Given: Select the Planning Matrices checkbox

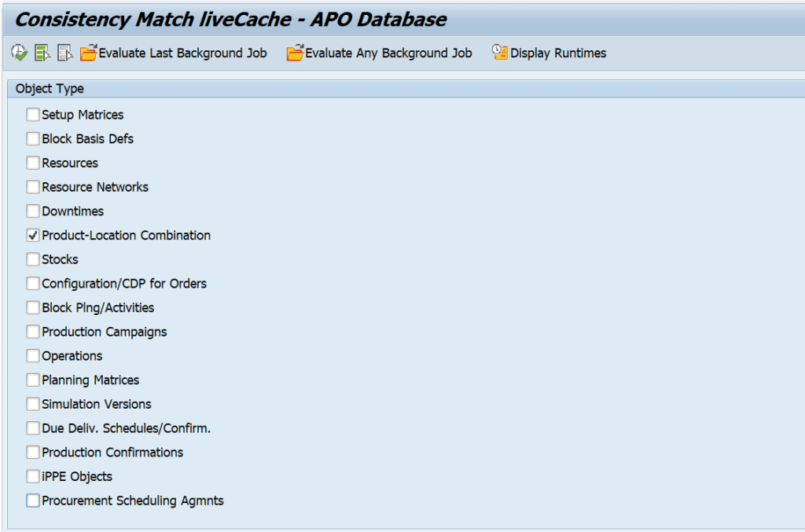Looking at the screenshot, I should 33,380.
